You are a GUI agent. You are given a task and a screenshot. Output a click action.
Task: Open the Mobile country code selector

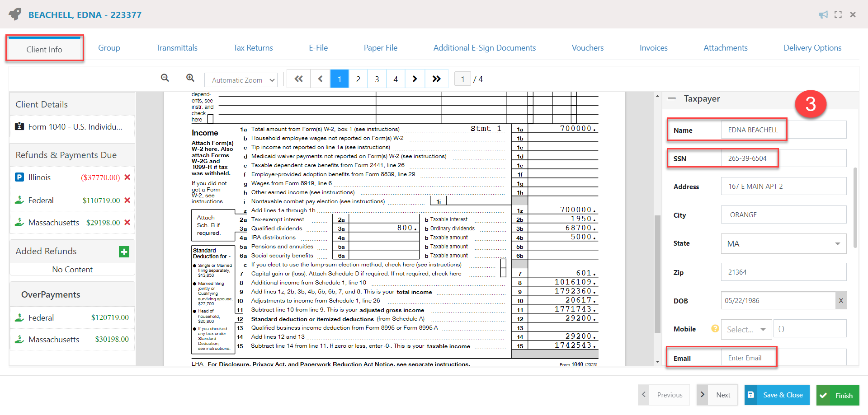pyautogui.click(x=746, y=330)
